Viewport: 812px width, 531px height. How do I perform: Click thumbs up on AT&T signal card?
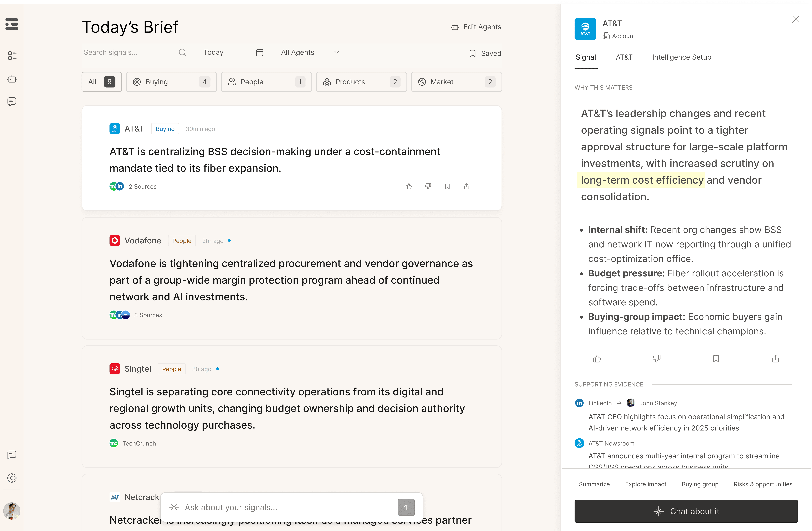click(x=409, y=186)
